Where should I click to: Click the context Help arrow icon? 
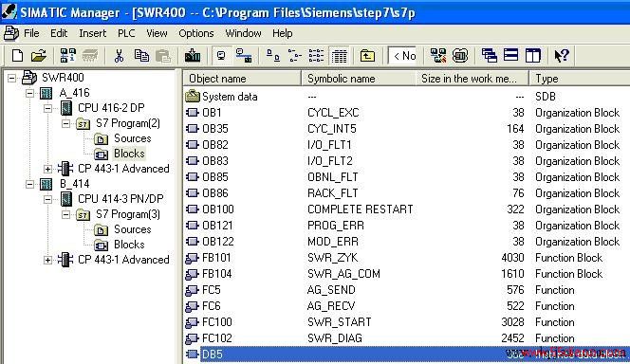562,55
